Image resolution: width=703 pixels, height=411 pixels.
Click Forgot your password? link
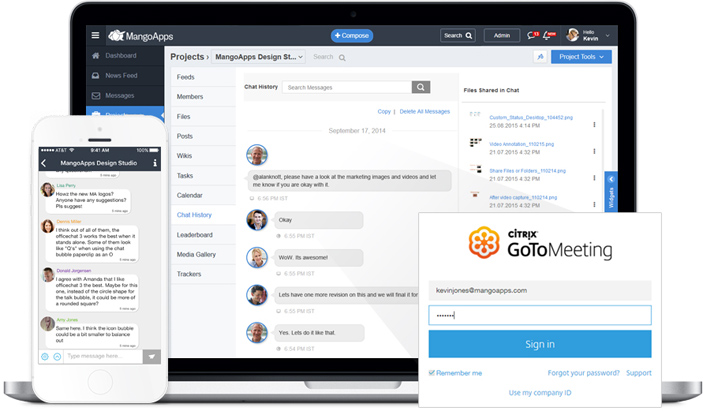tap(583, 373)
